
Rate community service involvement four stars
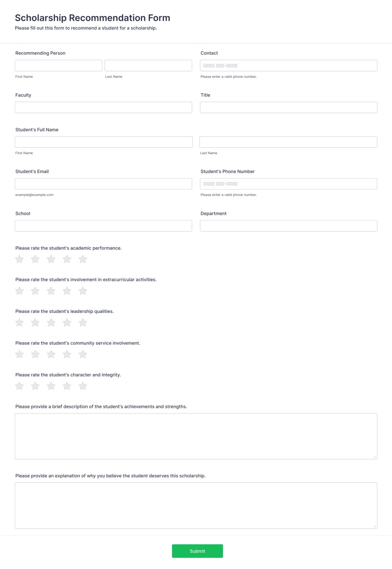(67, 354)
